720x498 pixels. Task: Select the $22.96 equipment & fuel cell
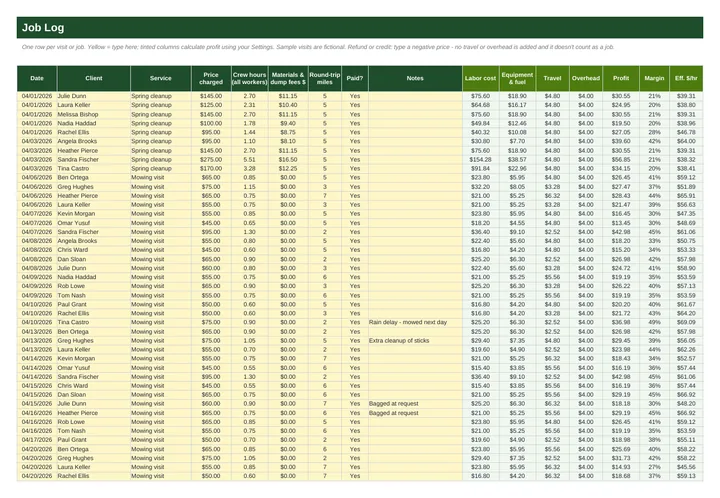point(517,168)
